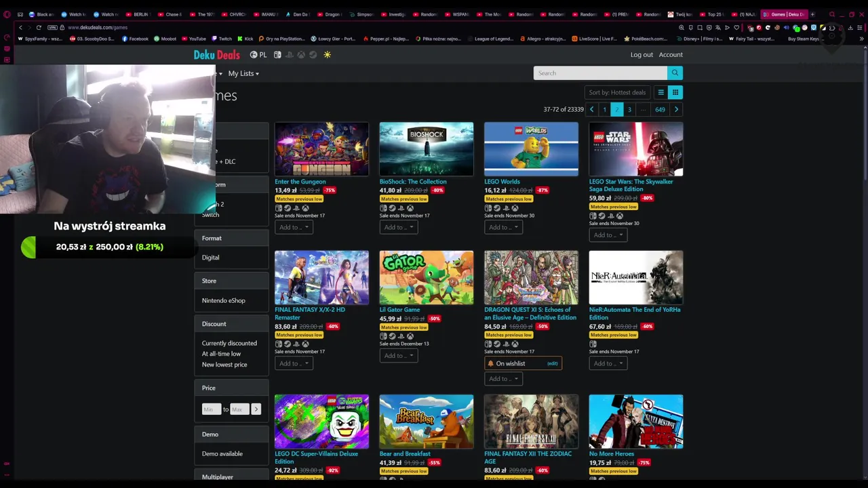
Task: Click the price filter go arrow button
Action: 256,409
